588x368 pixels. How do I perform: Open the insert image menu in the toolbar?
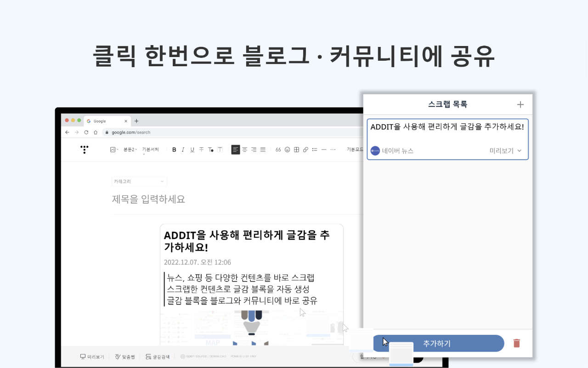point(114,149)
